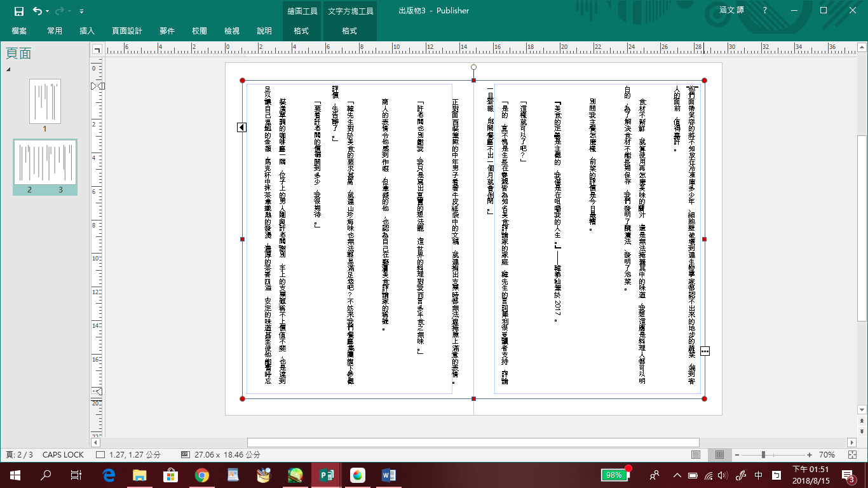The height and width of the screenshot is (488, 868).
Task: Click the zoom in plus button
Action: tap(809, 455)
